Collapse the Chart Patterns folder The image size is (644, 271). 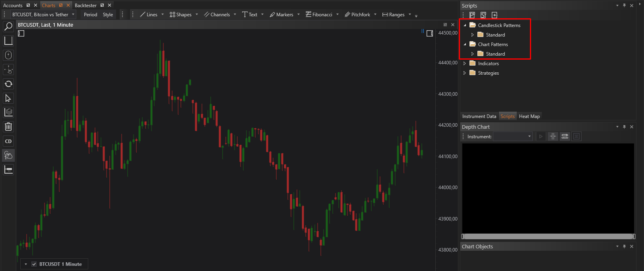[x=465, y=44]
